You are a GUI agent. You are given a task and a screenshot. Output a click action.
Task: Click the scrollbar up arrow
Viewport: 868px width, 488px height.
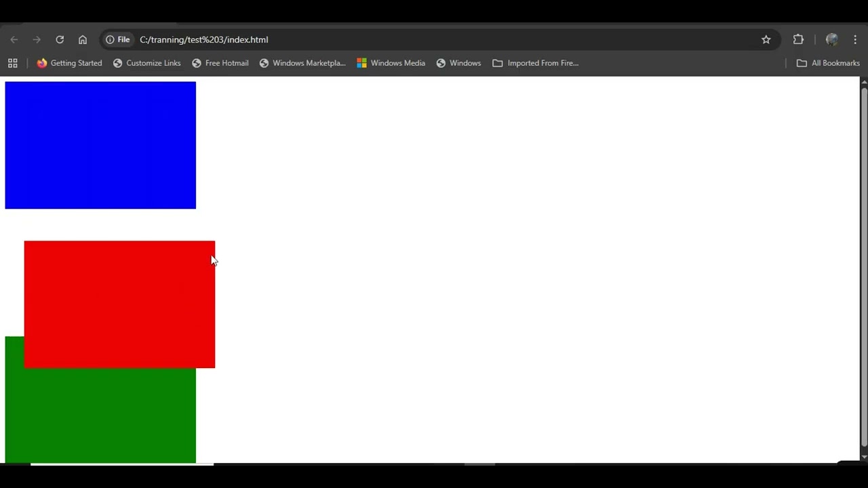[864, 81]
